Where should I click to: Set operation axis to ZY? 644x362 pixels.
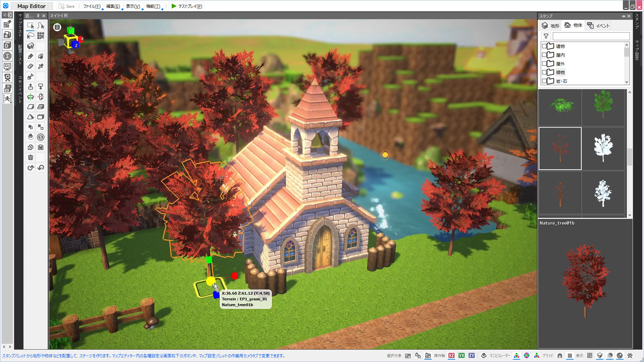pos(472,356)
